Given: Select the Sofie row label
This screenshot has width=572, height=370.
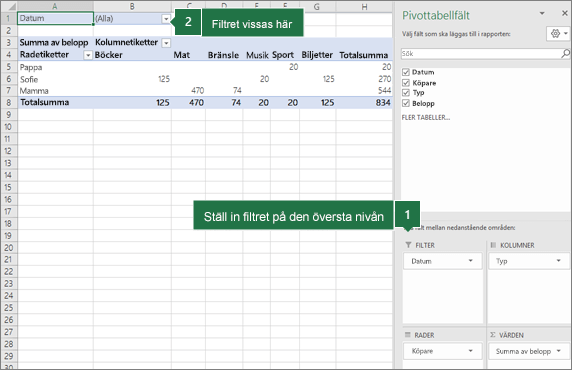Looking at the screenshot, I should tap(55, 79).
